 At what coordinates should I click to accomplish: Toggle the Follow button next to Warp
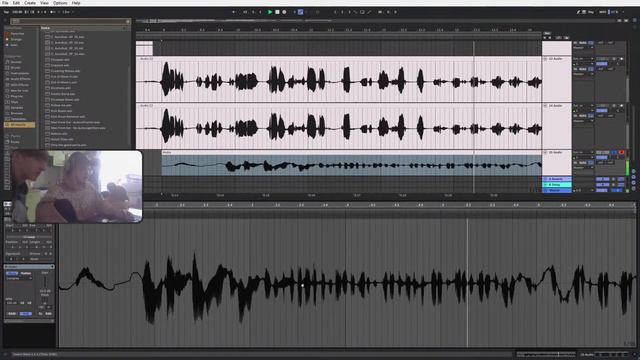(x=26, y=273)
